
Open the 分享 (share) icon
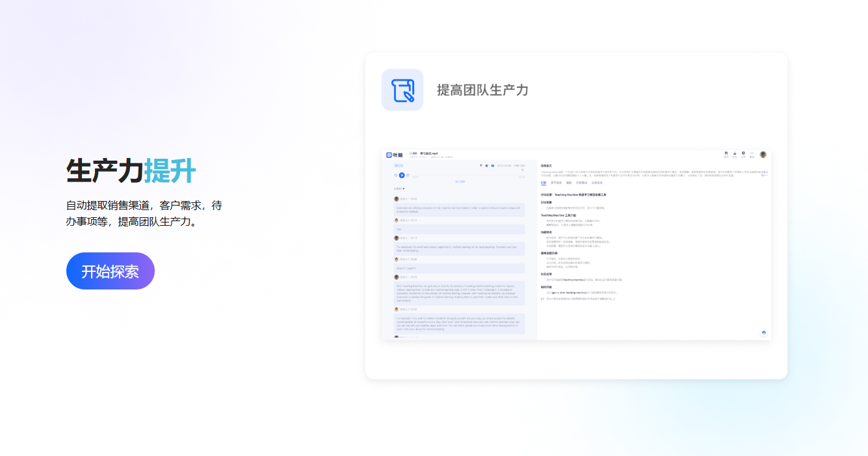tap(743, 154)
